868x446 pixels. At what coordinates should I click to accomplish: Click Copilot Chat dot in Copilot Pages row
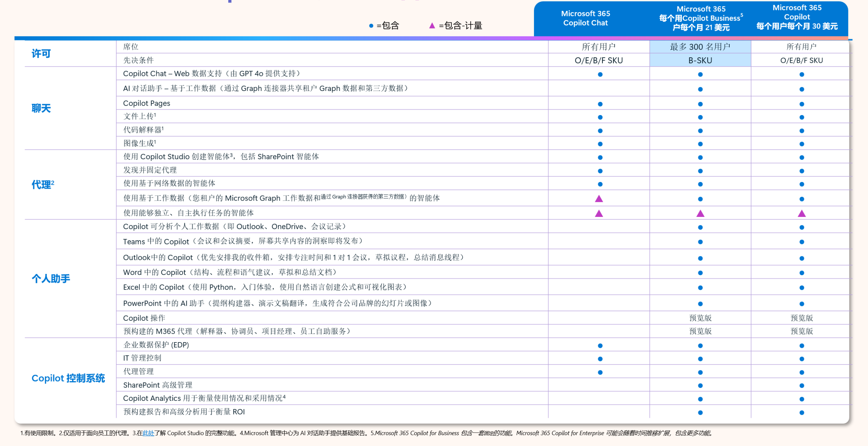[600, 104]
